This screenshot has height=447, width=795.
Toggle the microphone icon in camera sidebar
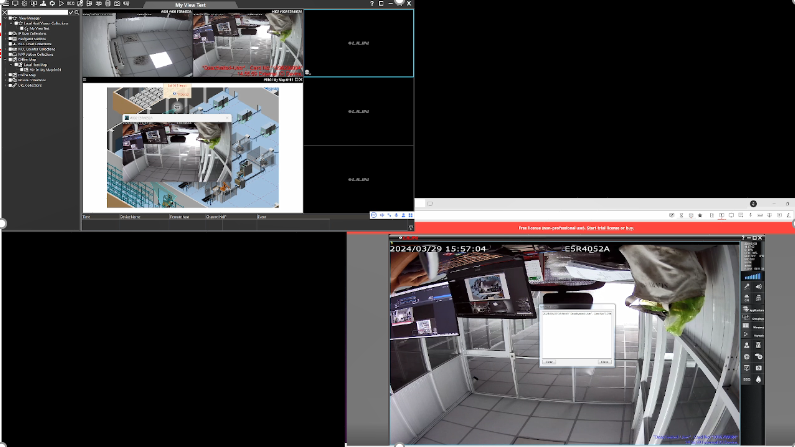pyautogui.click(x=747, y=287)
